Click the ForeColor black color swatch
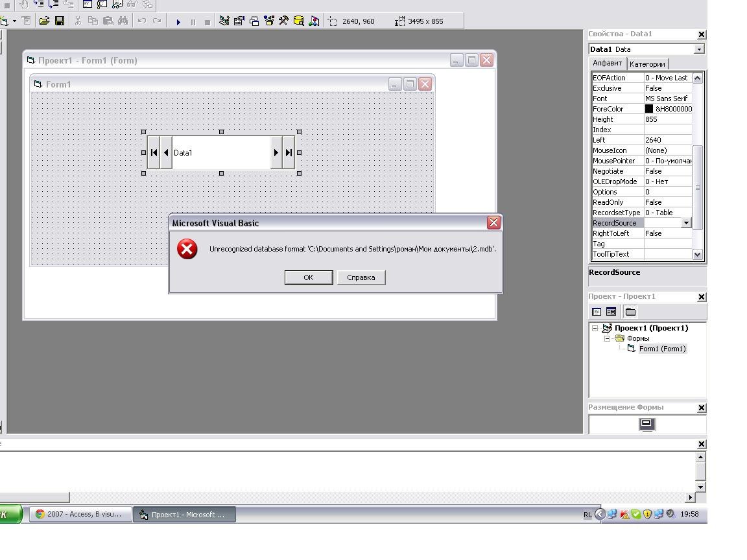 [649, 109]
